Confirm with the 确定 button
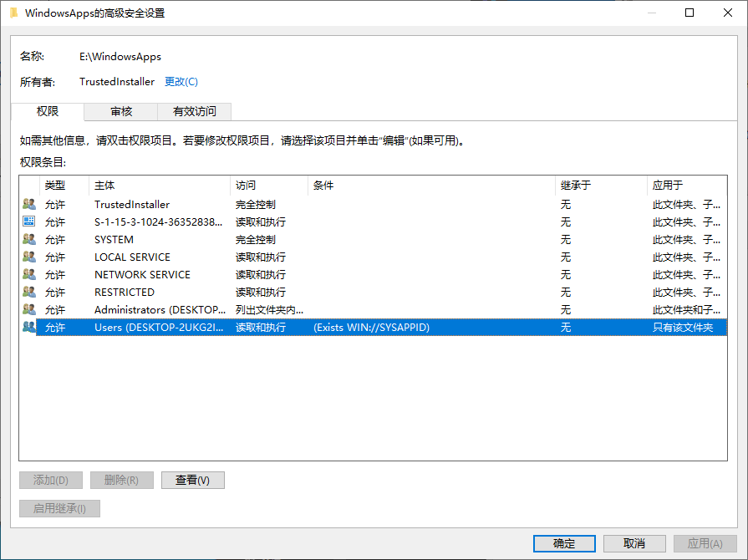 point(564,543)
